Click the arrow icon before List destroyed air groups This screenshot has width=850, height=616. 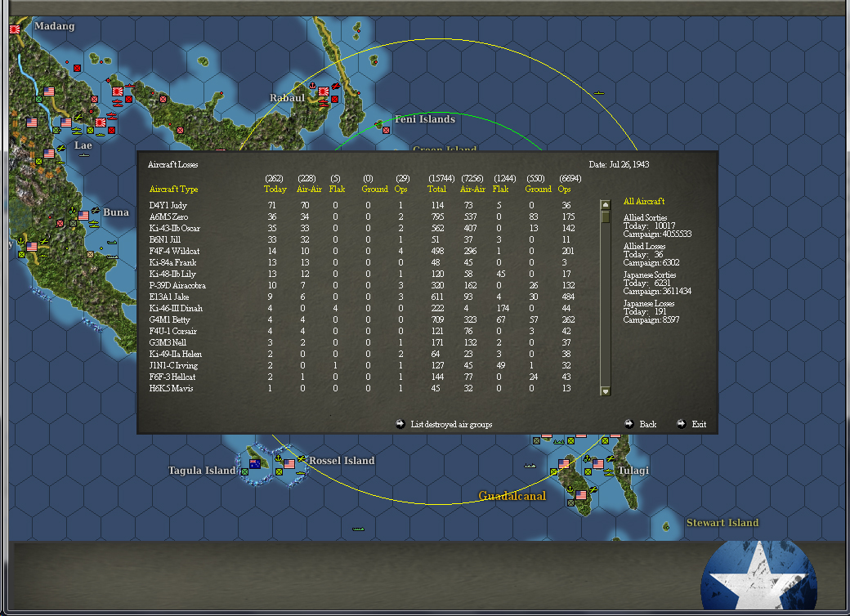click(400, 424)
